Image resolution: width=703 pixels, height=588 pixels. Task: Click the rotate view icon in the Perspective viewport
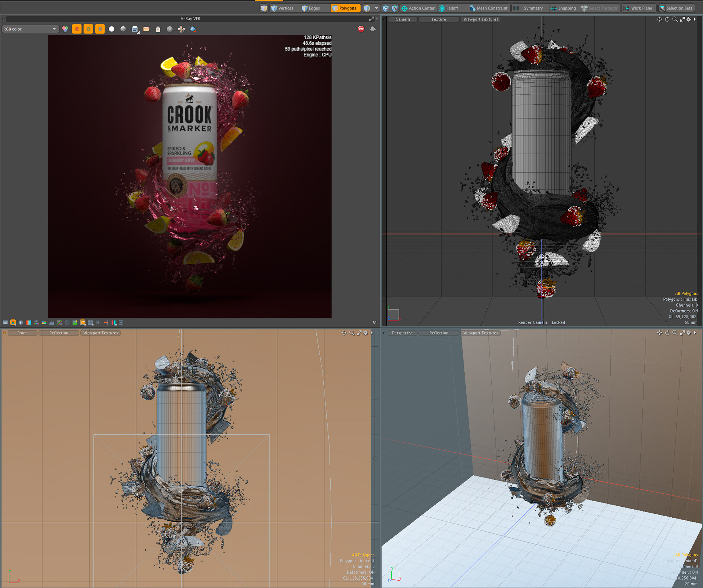[x=667, y=333]
